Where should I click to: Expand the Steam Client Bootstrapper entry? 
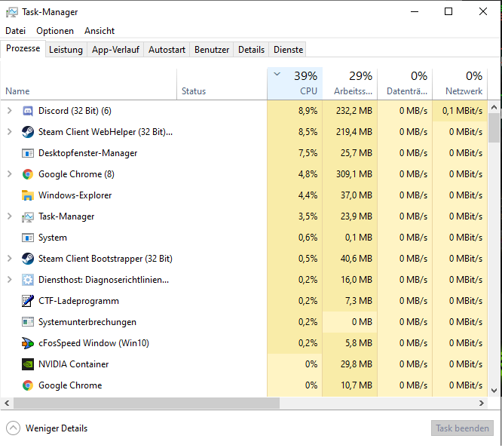(x=10, y=259)
